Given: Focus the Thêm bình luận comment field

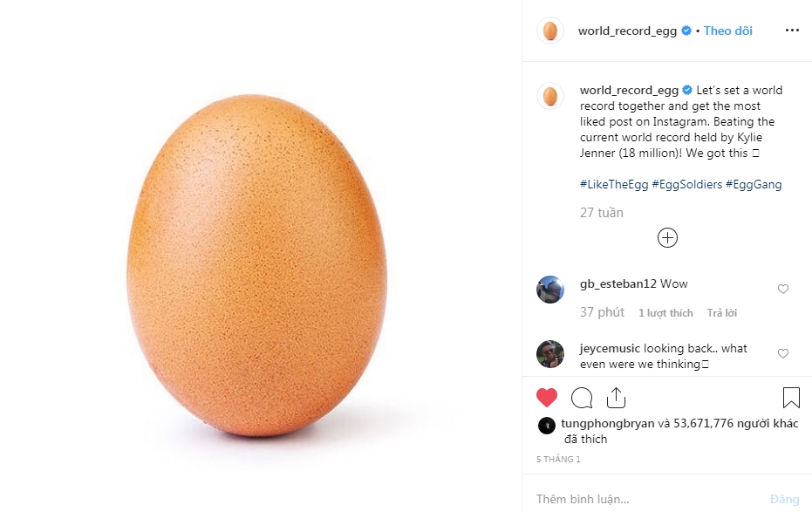Looking at the screenshot, I should 645,499.
